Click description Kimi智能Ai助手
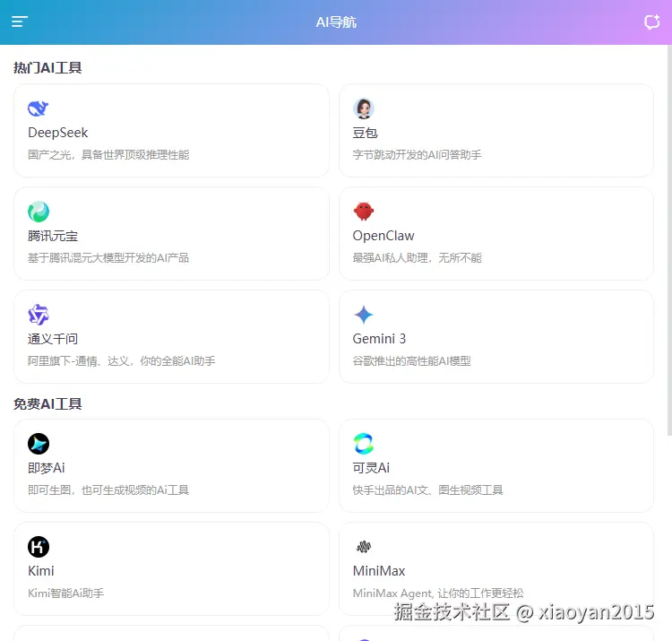The height and width of the screenshot is (641, 672). [x=66, y=593]
